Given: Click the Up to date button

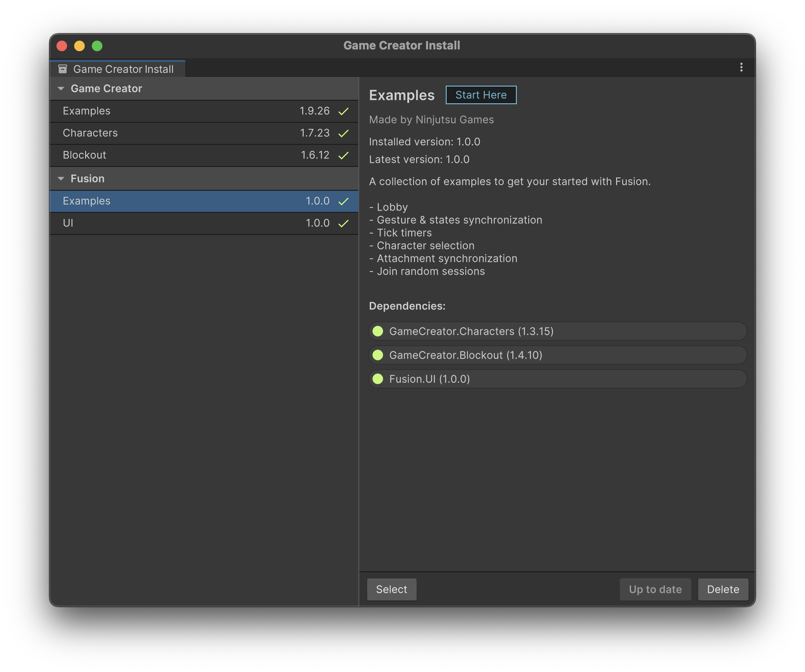Looking at the screenshot, I should pyautogui.click(x=655, y=589).
